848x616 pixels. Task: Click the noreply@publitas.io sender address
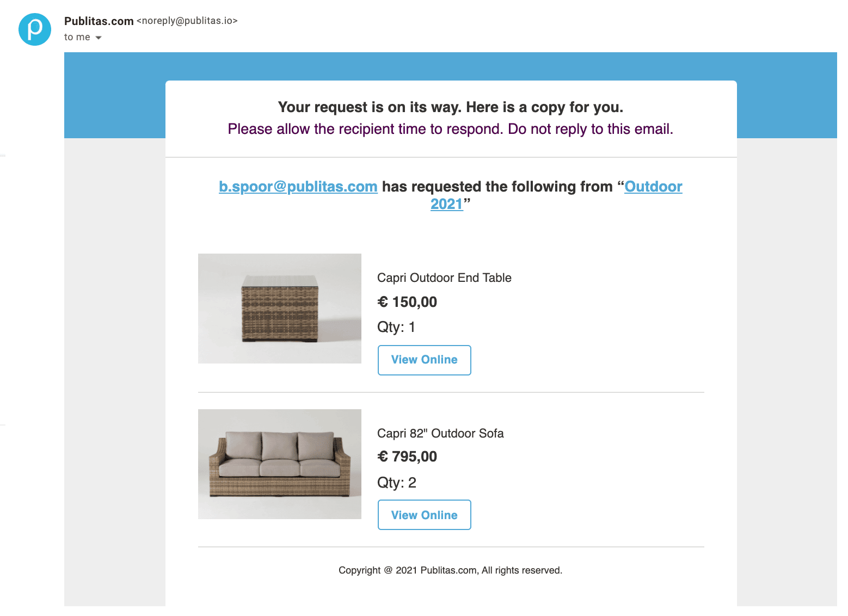(x=187, y=21)
